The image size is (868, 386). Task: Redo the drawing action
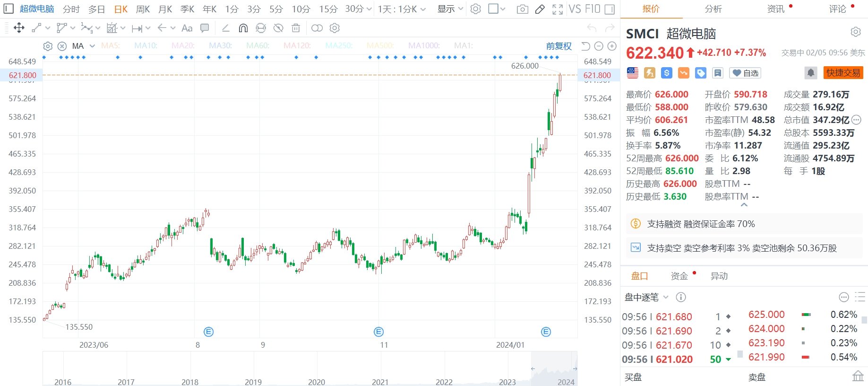point(610,28)
